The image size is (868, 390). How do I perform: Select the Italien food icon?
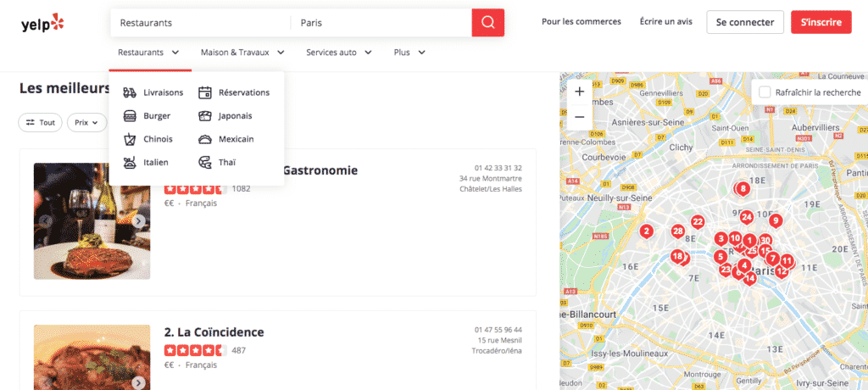[x=130, y=162]
